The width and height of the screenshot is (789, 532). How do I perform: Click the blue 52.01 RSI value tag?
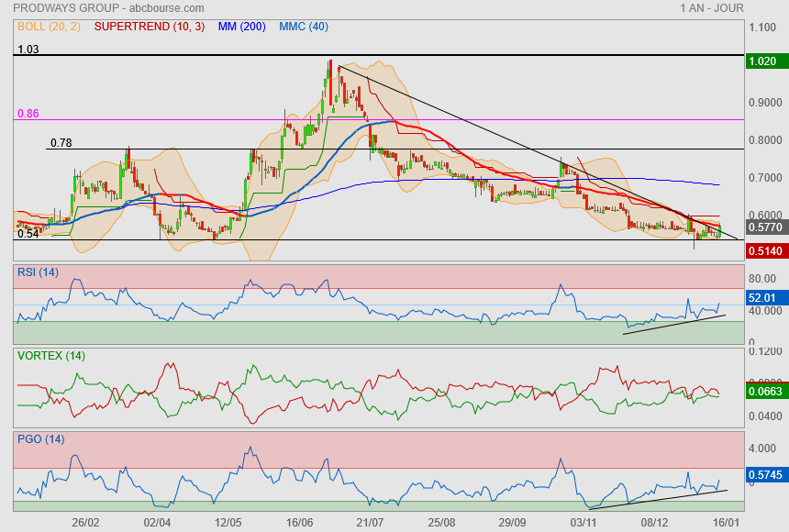point(763,298)
